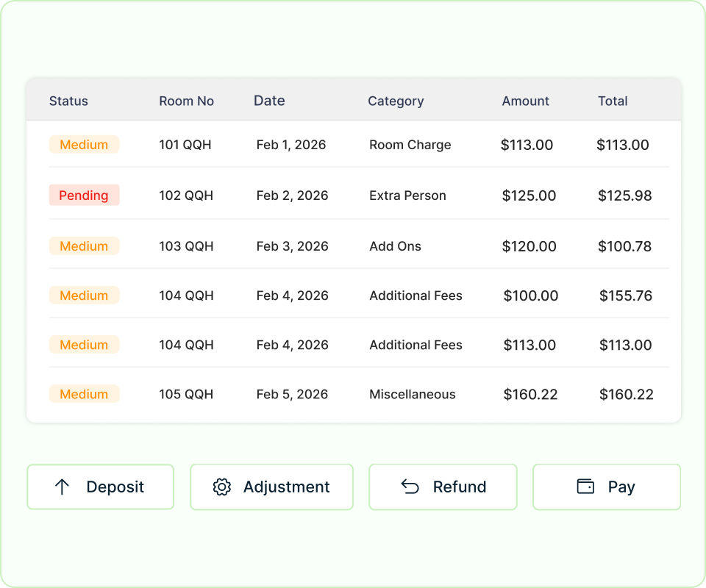This screenshot has height=588, width=706.
Task: Click the Medium badge in the $100.00 row
Action: point(84,295)
